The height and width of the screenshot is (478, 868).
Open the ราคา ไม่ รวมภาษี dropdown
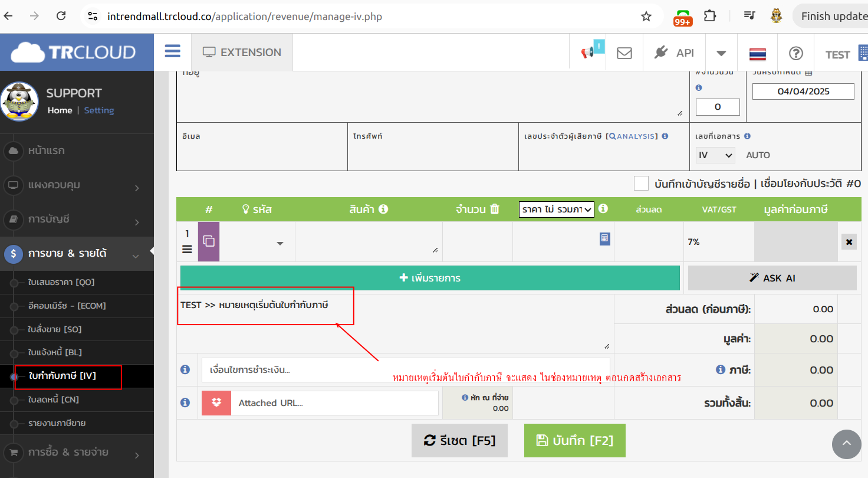tap(557, 209)
